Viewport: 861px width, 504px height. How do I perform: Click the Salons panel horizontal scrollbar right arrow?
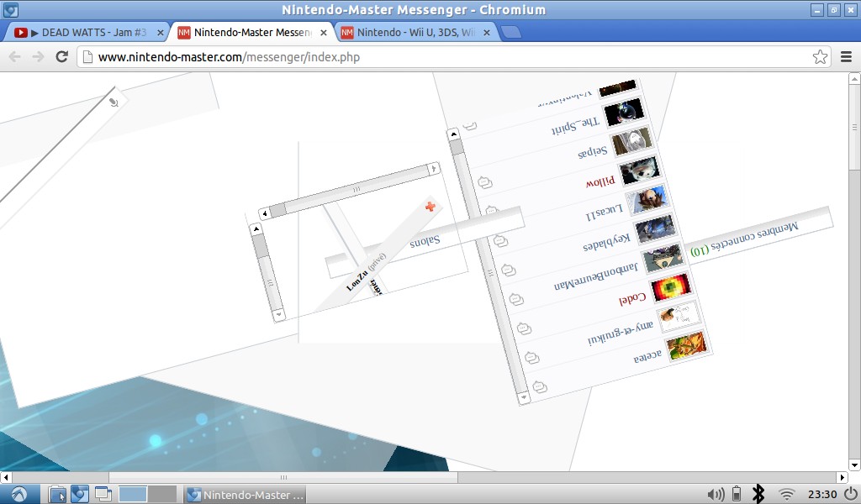(434, 168)
